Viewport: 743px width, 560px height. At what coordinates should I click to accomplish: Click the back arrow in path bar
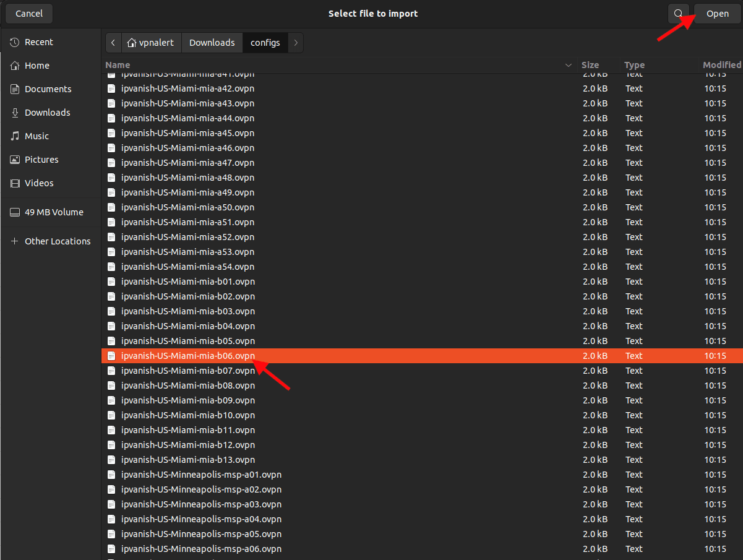(113, 43)
